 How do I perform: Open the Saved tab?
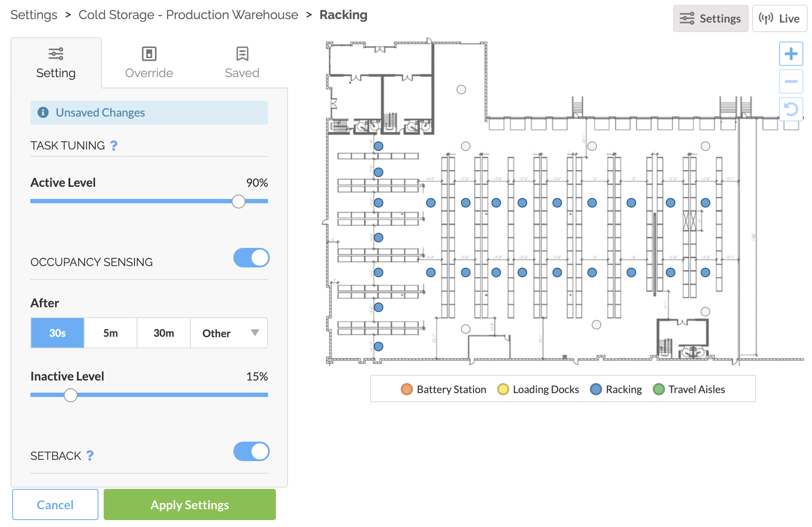pos(242,63)
